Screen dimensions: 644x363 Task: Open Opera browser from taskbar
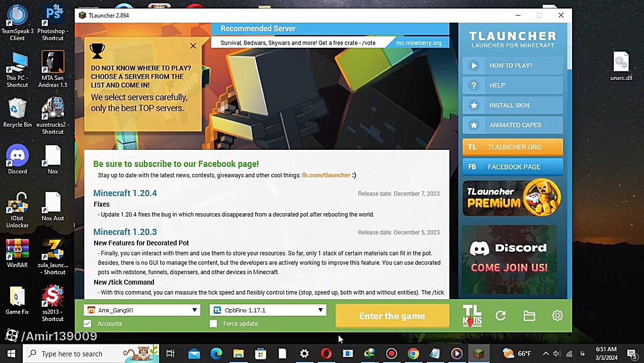[x=326, y=353]
